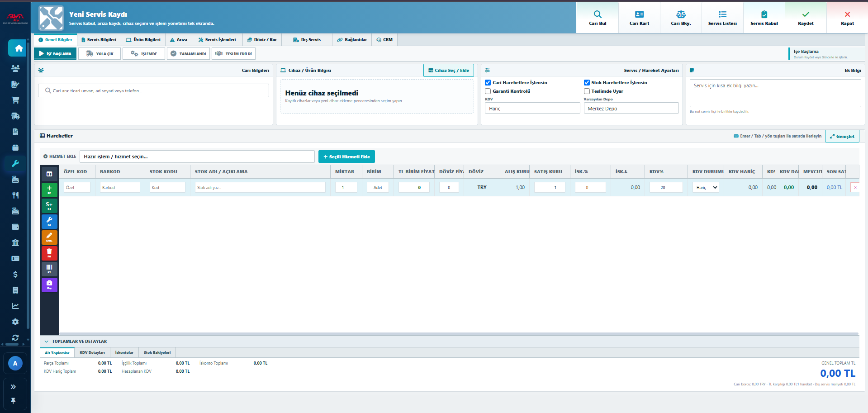868x413 pixels.
Task: Click the Cari ara search field
Action: pyautogui.click(x=153, y=90)
